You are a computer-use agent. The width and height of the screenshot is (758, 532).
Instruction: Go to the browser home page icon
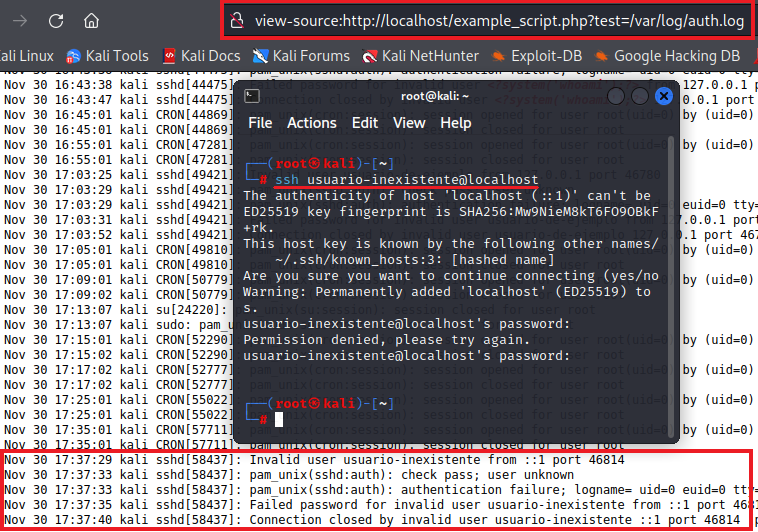tap(91, 21)
